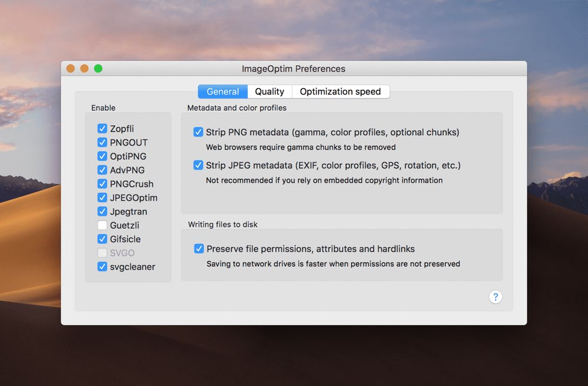
Task: Close the ImageOptim Preferences window
Action: 71,69
